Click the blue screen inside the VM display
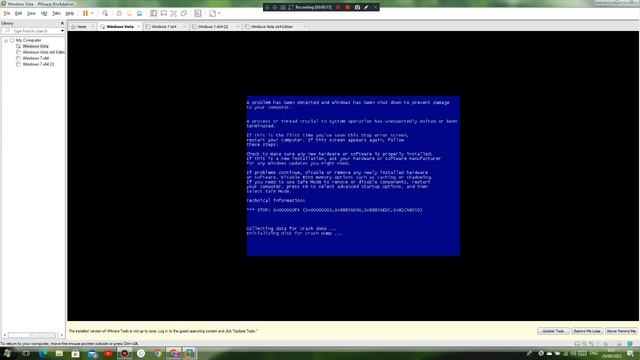Screen dimensions: 640x360 coord(353,176)
